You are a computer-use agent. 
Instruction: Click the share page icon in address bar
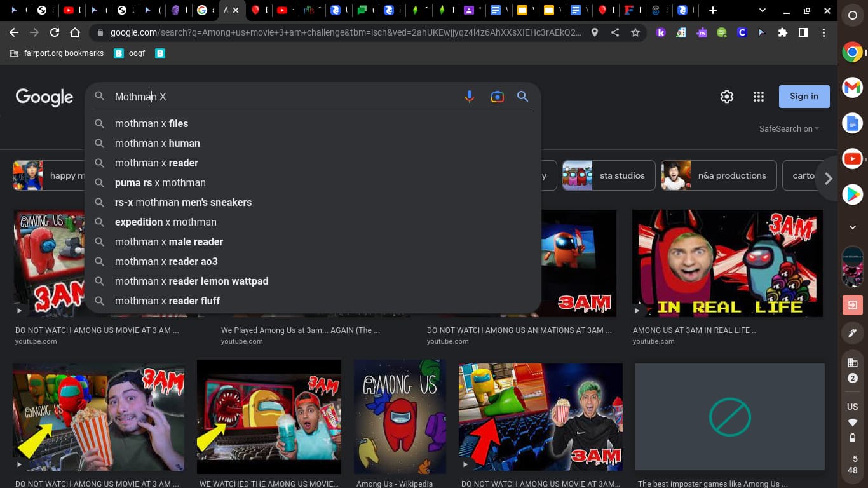point(615,32)
